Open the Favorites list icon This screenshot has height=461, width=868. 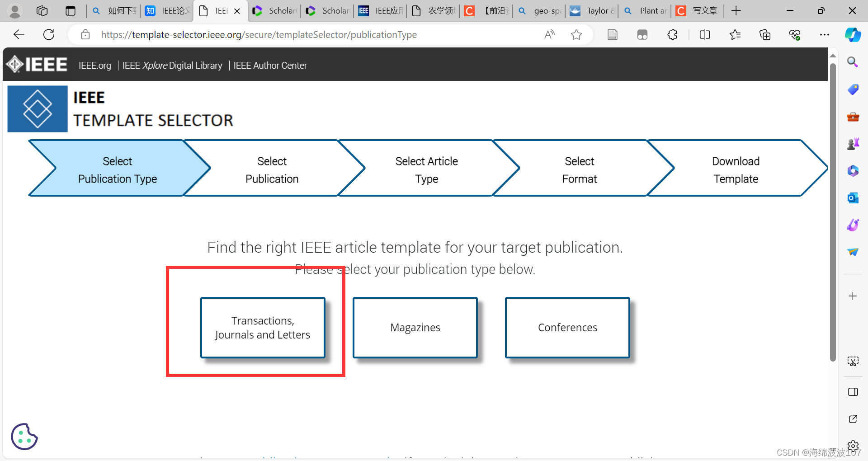735,35
